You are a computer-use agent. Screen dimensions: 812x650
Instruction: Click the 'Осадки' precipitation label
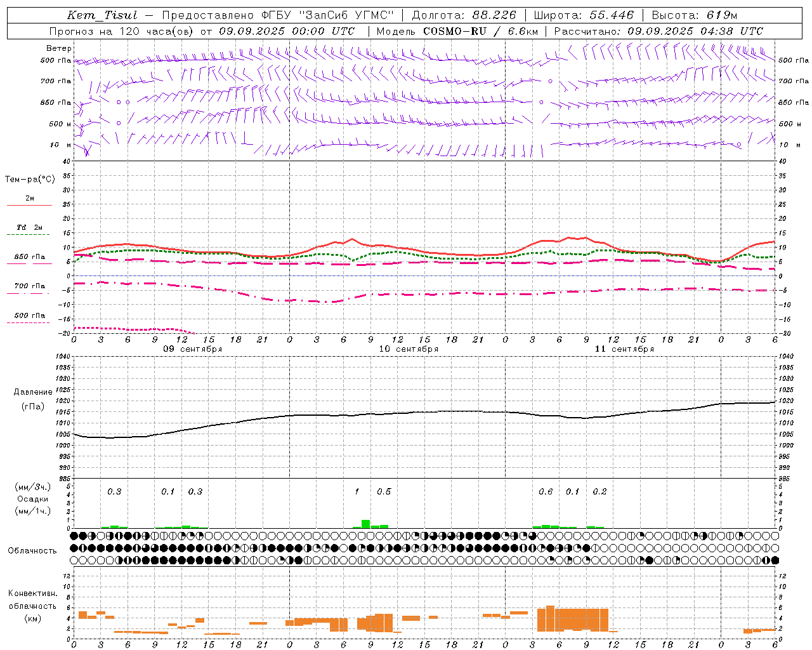coord(33,499)
